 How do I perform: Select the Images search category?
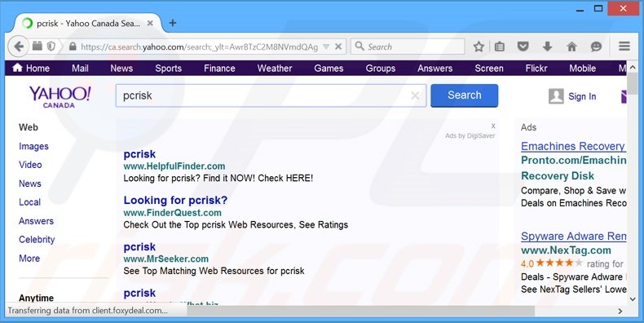(x=33, y=146)
